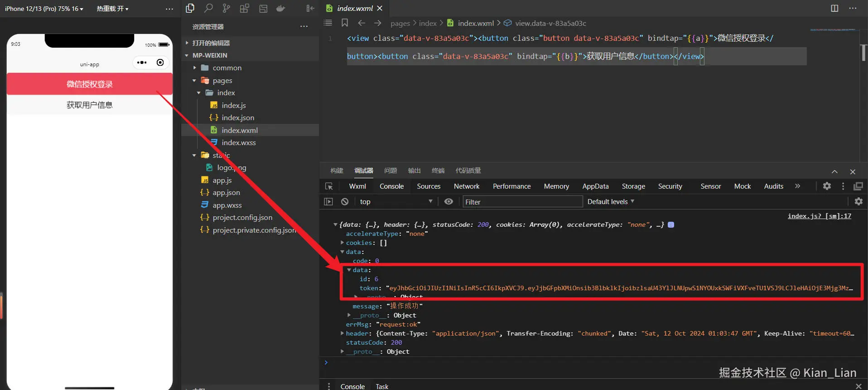Navigate back with left arrow icon
This screenshot has height=390, width=868.
point(361,23)
